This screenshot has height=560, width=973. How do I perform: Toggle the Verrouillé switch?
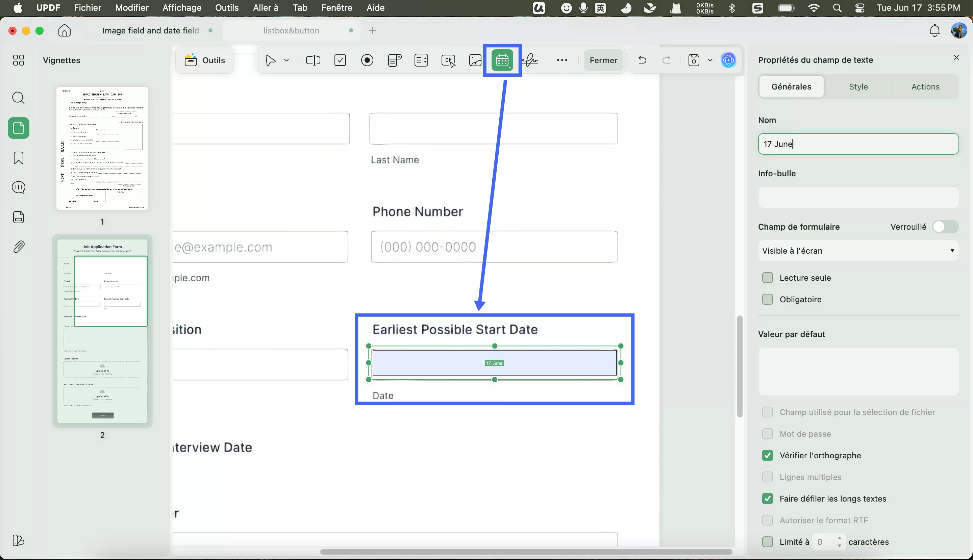tap(945, 227)
